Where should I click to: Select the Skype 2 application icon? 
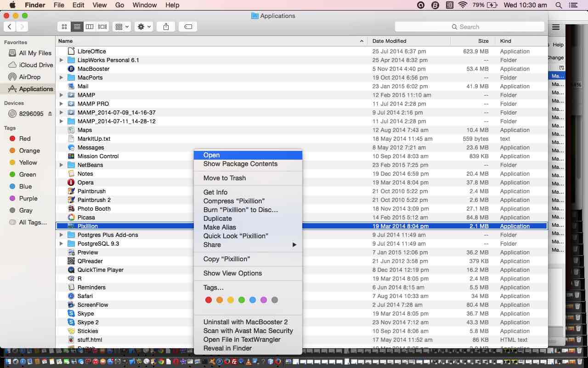point(71,322)
